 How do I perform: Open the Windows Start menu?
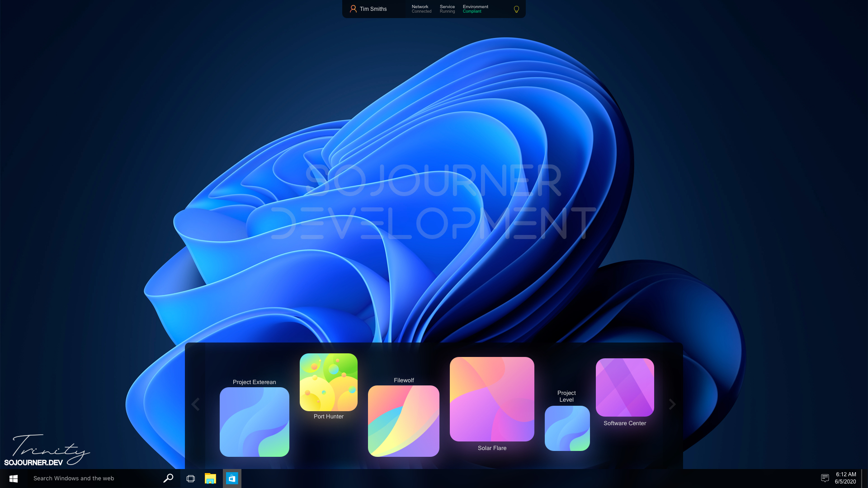[14, 478]
